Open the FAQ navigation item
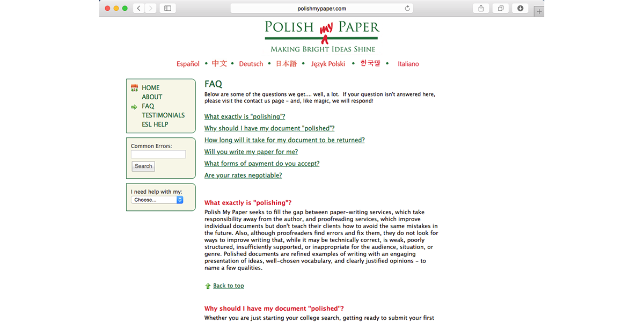Screen dimensions: 644x322 148,106
